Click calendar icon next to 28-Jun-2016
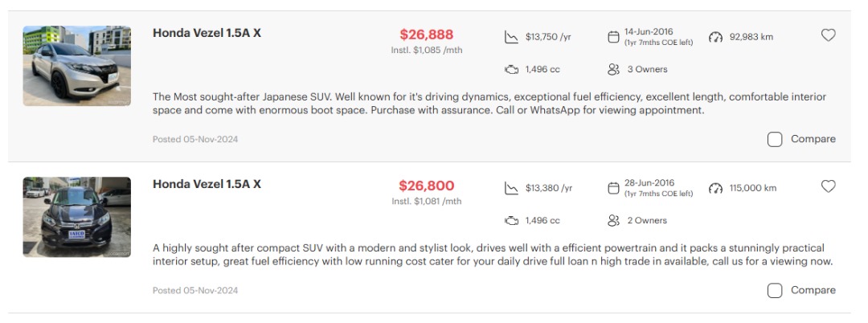This screenshot has height=323, width=868. pyautogui.click(x=613, y=188)
